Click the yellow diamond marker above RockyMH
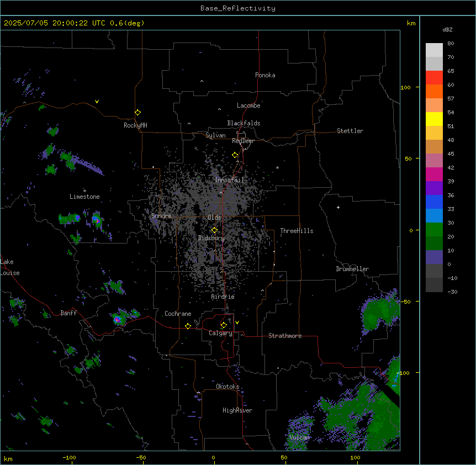The height and width of the screenshot is (465, 476). point(137,113)
